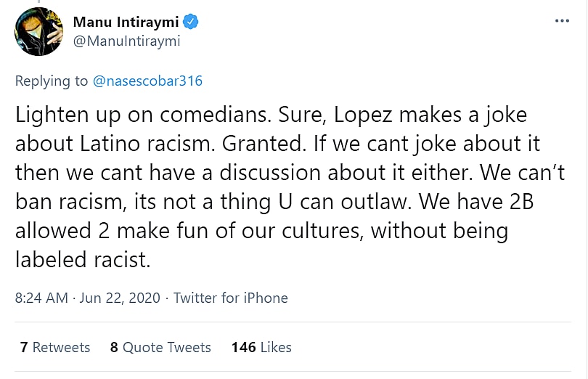Click the "Replying to" label
Viewport: 588px width, 379px height.
[x=52, y=81]
